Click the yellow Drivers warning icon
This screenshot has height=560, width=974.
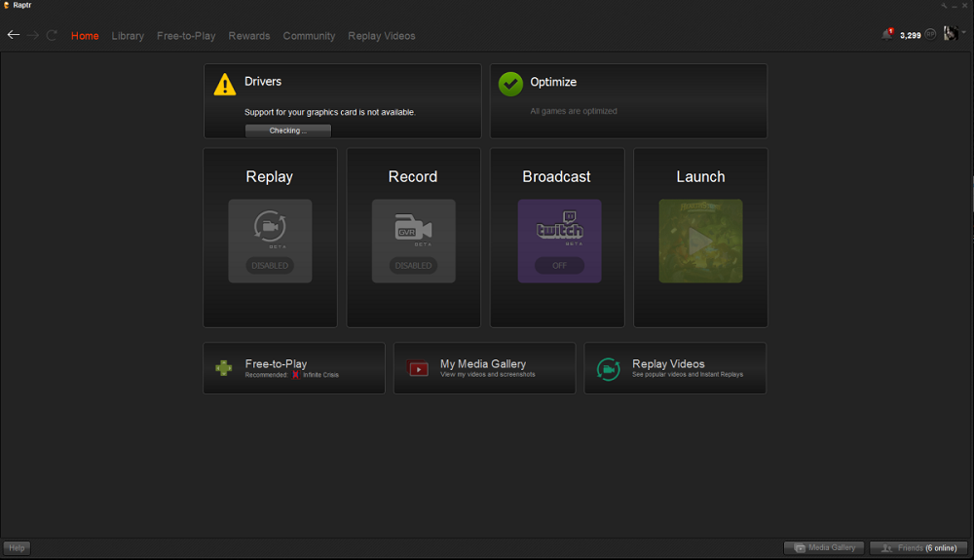[x=225, y=84]
